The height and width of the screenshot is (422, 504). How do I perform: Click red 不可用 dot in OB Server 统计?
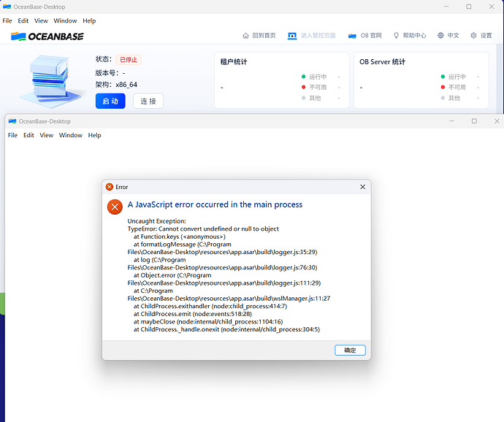(x=443, y=87)
